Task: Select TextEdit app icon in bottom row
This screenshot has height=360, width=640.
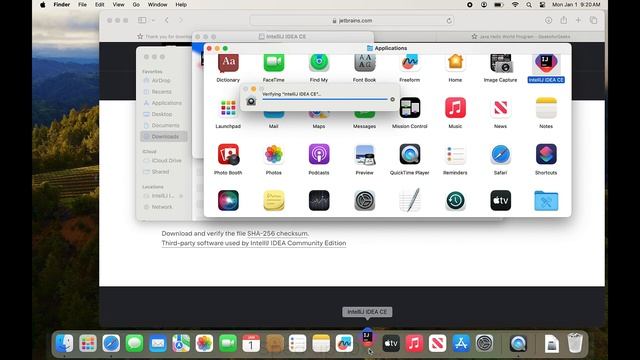Action: 410,200
